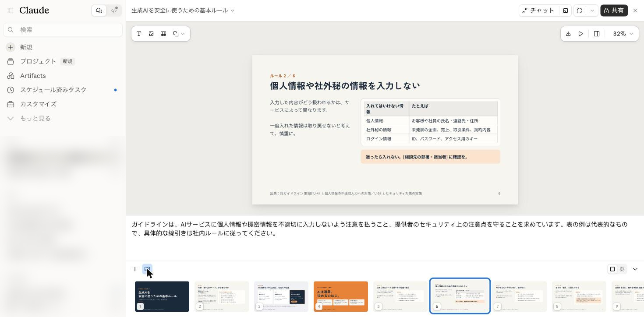Switch to the chat mode icon

(x=99, y=10)
